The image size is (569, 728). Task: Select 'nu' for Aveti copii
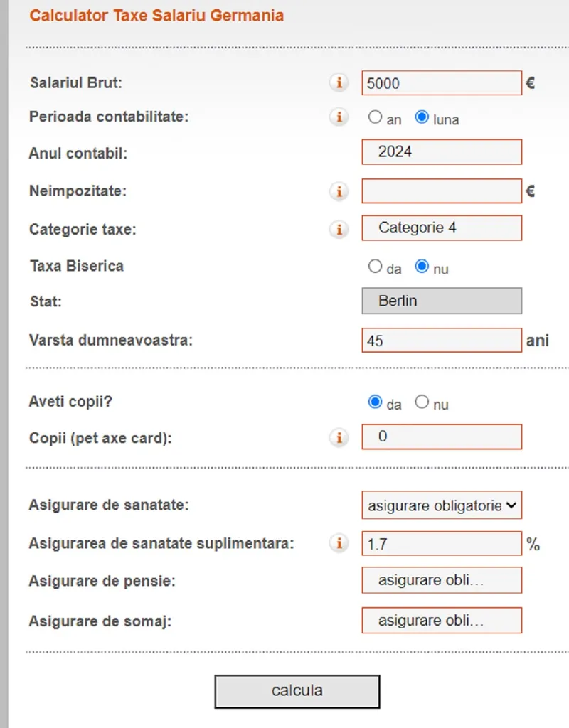[x=422, y=402]
